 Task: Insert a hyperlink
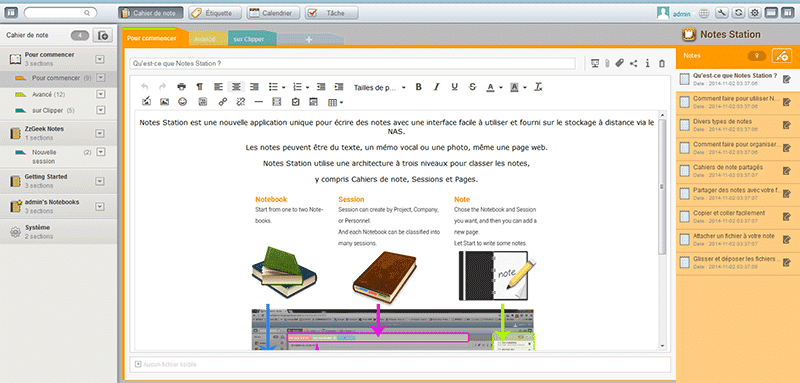click(222, 102)
